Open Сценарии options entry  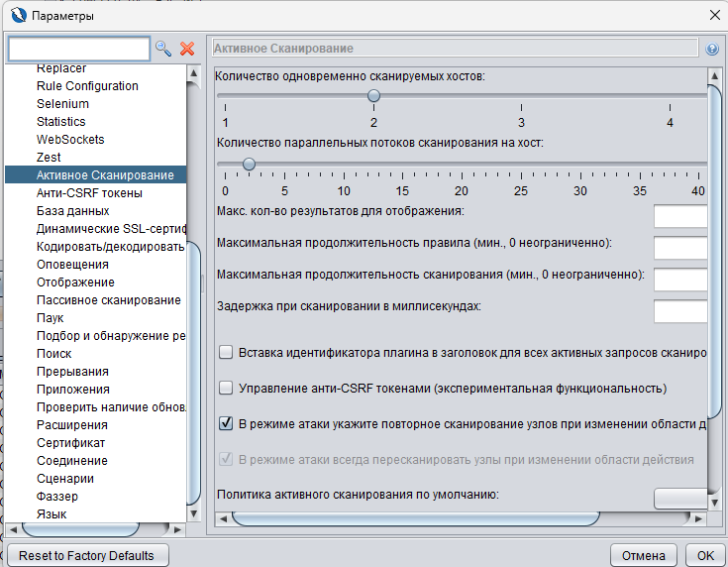[x=65, y=479]
